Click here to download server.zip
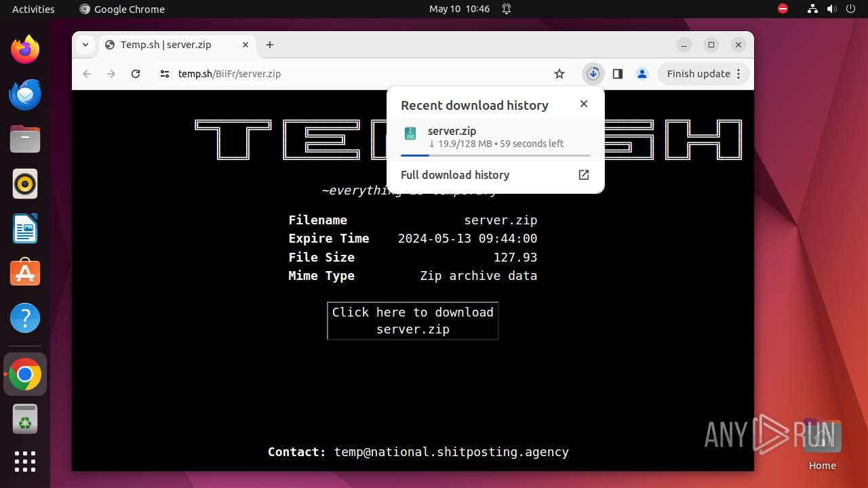 (x=412, y=321)
